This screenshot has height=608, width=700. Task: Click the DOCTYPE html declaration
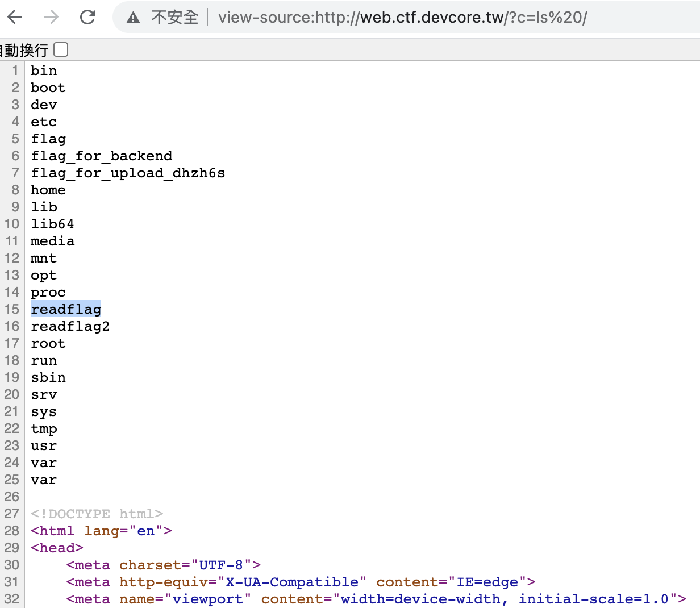[97, 514]
